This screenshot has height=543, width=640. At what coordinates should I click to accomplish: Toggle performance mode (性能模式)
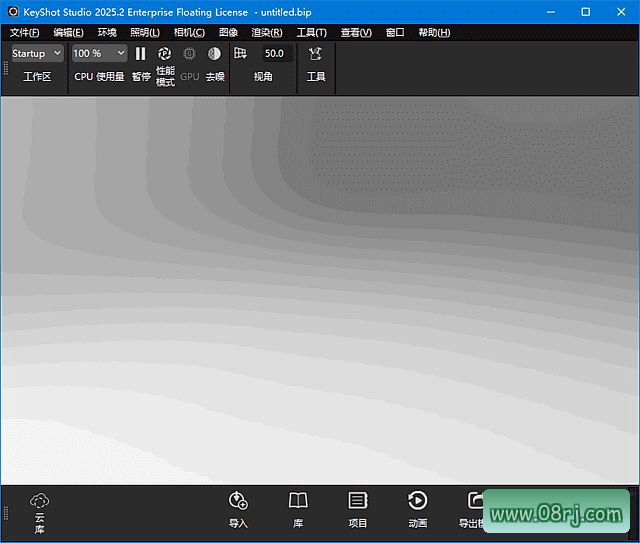pos(165,54)
